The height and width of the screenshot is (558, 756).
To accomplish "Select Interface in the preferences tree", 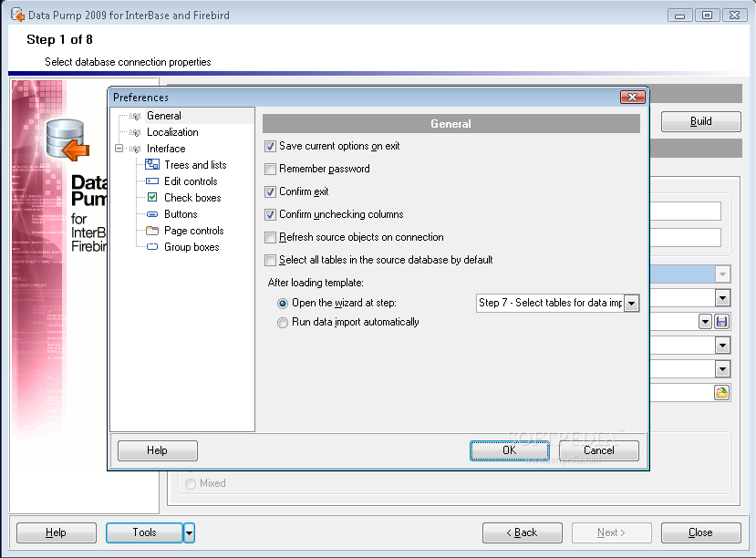I will pos(166,149).
